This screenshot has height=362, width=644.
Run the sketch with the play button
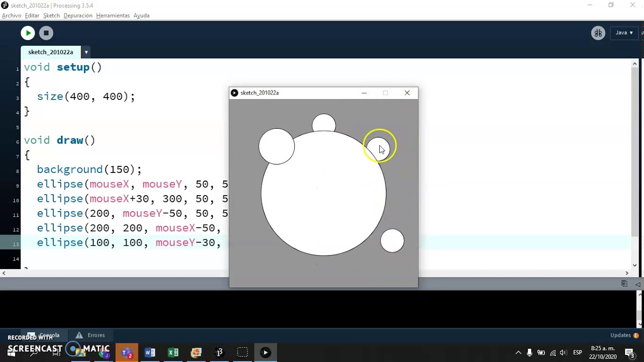coord(28,33)
